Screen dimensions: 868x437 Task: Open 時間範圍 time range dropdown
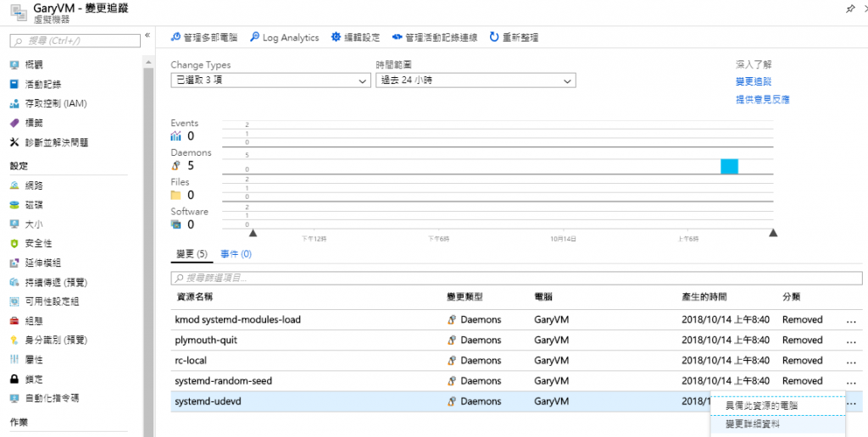[476, 80]
